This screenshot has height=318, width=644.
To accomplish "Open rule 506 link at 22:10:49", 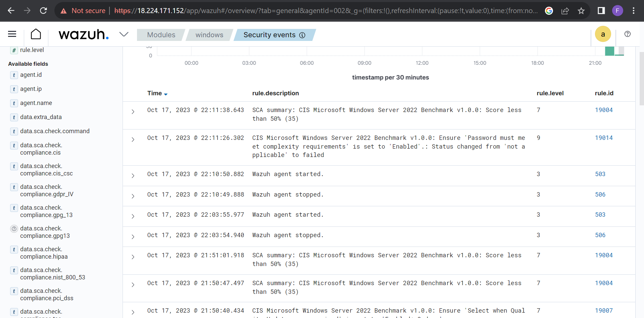I will tap(600, 195).
